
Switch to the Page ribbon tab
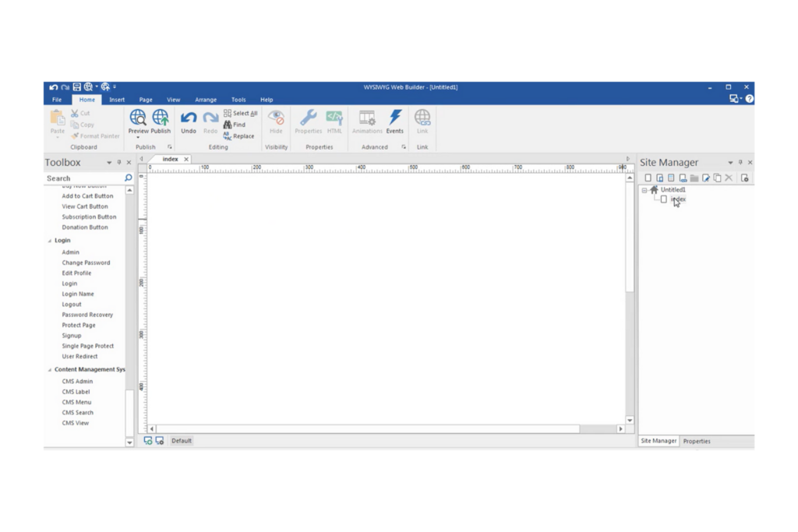tap(146, 100)
